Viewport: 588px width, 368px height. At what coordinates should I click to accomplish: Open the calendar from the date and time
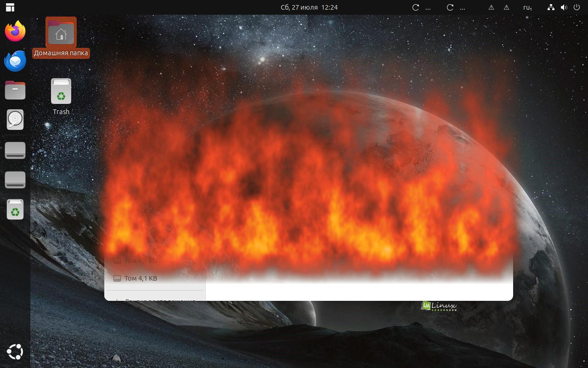(x=309, y=7)
